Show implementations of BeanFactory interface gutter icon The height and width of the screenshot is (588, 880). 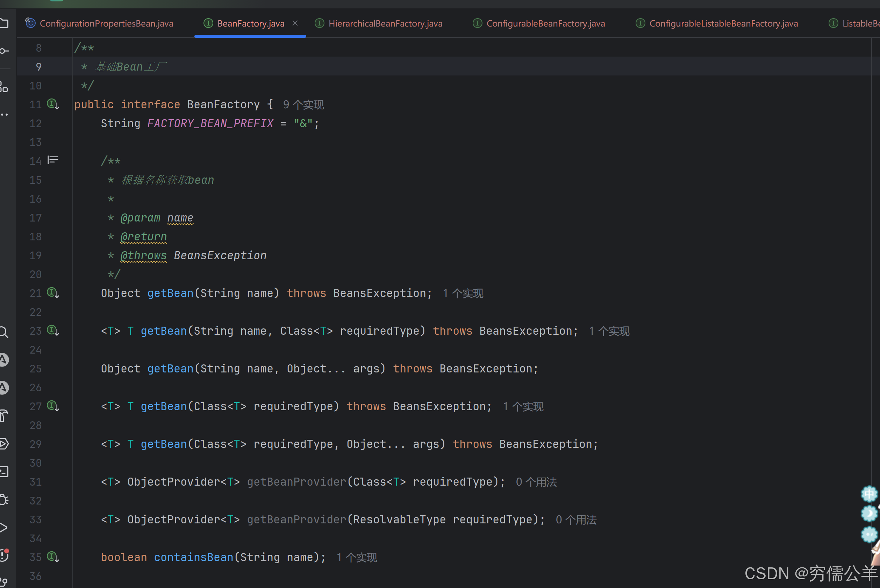[53, 104]
